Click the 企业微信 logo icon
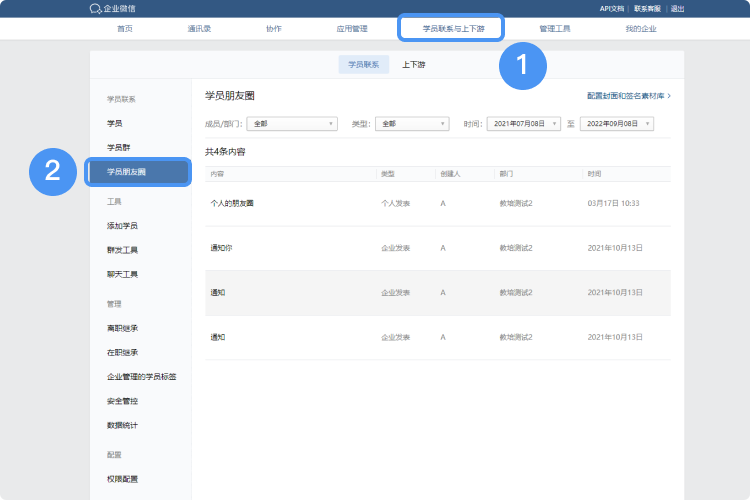Viewport: 750px width, 500px height. [95, 9]
